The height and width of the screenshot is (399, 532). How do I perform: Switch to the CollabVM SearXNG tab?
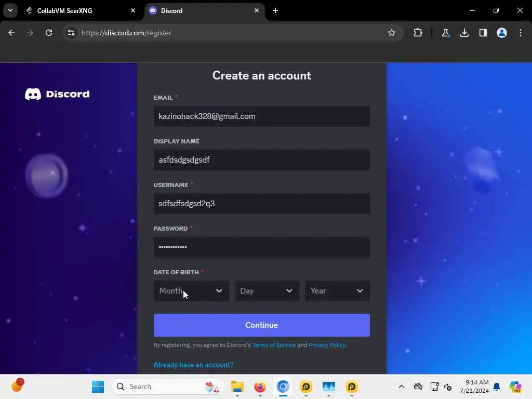tap(81, 10)
